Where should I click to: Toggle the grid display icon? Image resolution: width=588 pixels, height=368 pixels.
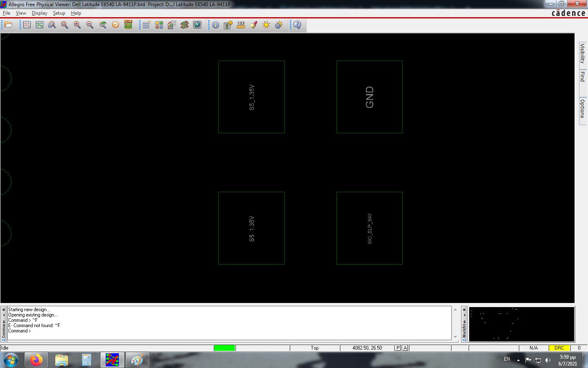tap(146, 25)
